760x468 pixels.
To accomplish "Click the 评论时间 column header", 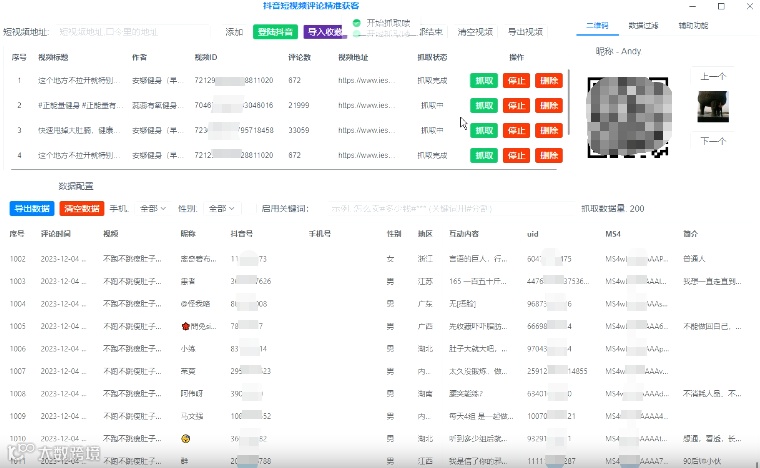I will pos(56,234).
